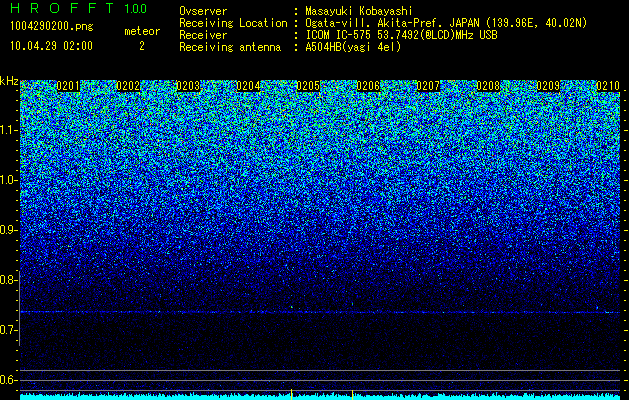Click the 0205 time marker label

[x=308, y=86]
